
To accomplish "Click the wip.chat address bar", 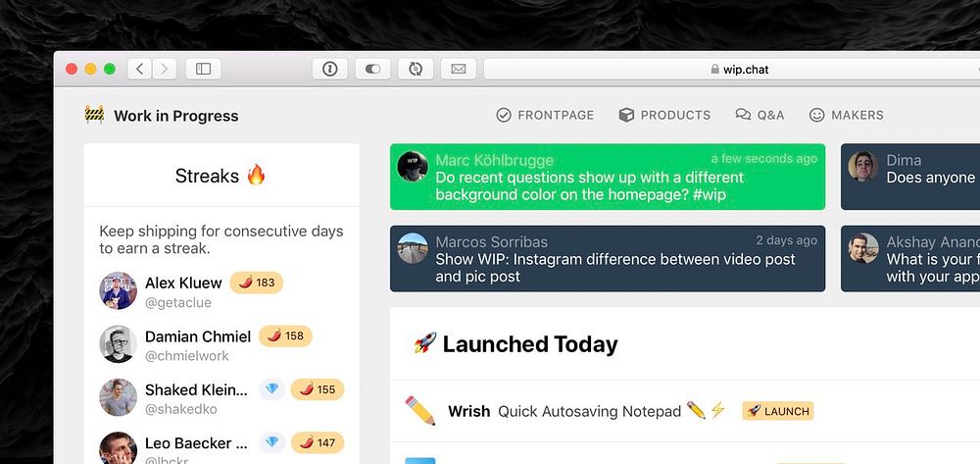I will (x=731, y=70).
